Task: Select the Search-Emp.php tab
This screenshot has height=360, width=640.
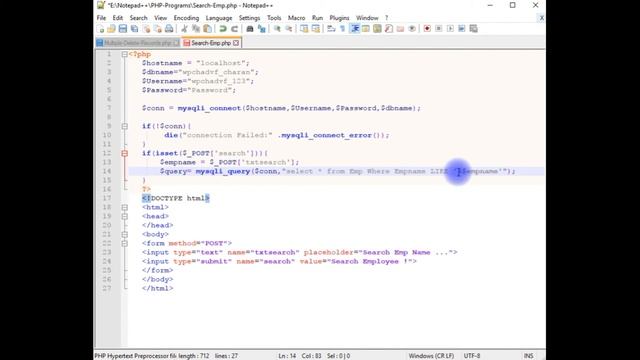Action: [x=211, y=43]
